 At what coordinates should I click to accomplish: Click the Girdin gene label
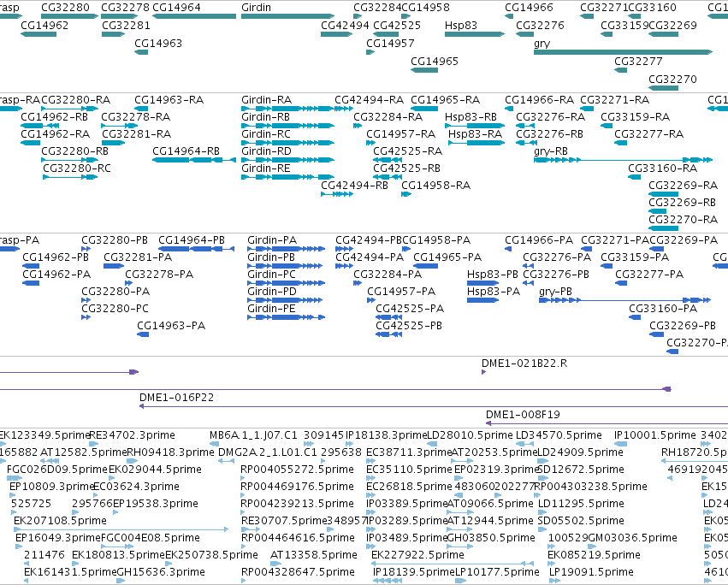click(x=256, y=8)
